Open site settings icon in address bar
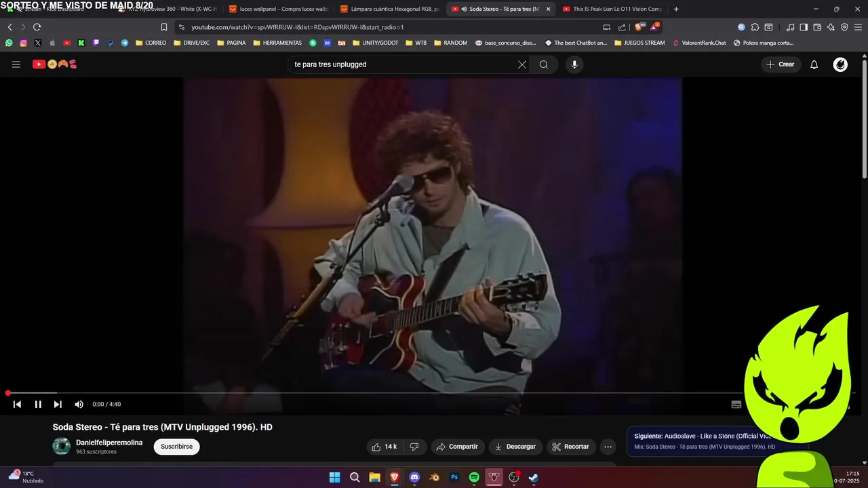 coord(181,27)
